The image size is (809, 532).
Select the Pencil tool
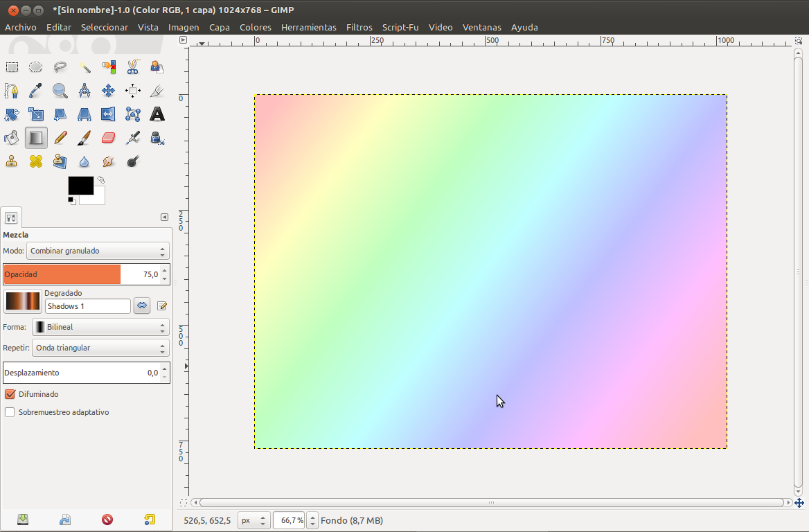pos(60,138)
